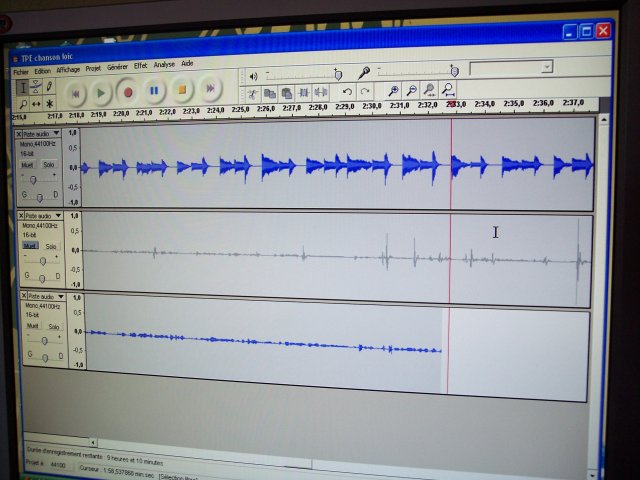Toggle Muet on the first audio track

(30, 164)
